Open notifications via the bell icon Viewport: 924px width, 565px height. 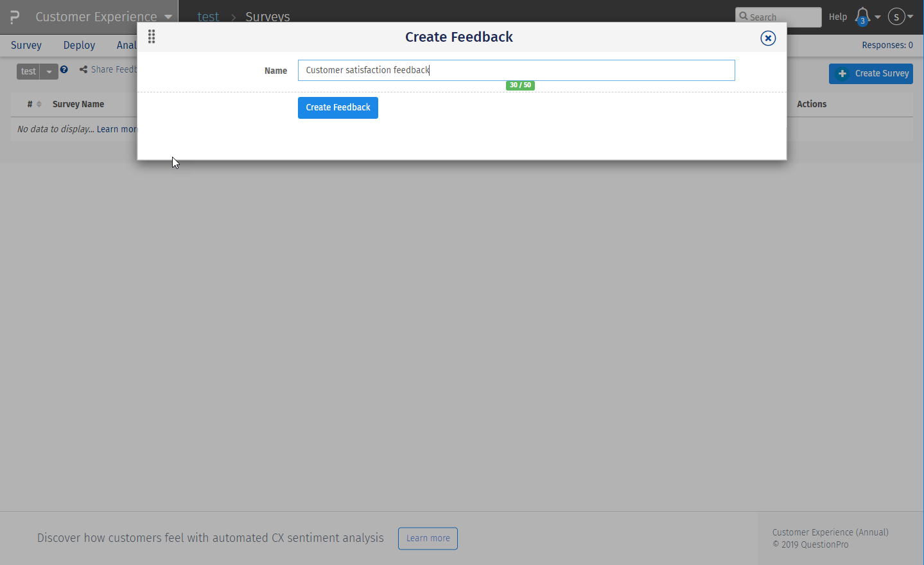coord(863,16)
